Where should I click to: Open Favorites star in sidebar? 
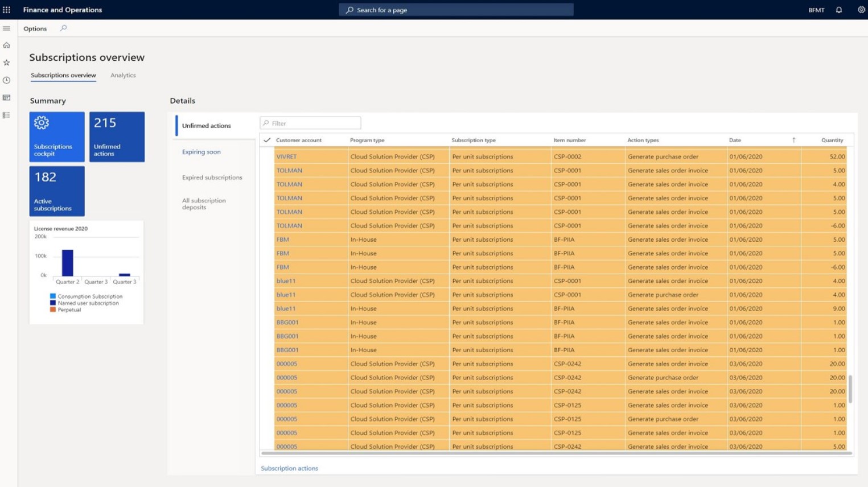(7, 63)
